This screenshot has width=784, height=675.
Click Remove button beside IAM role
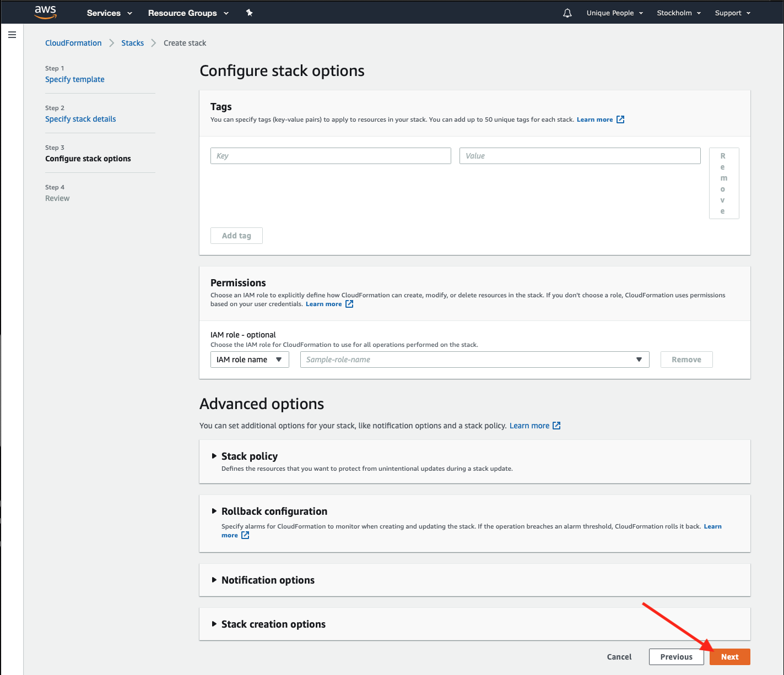tap(686, 360)
